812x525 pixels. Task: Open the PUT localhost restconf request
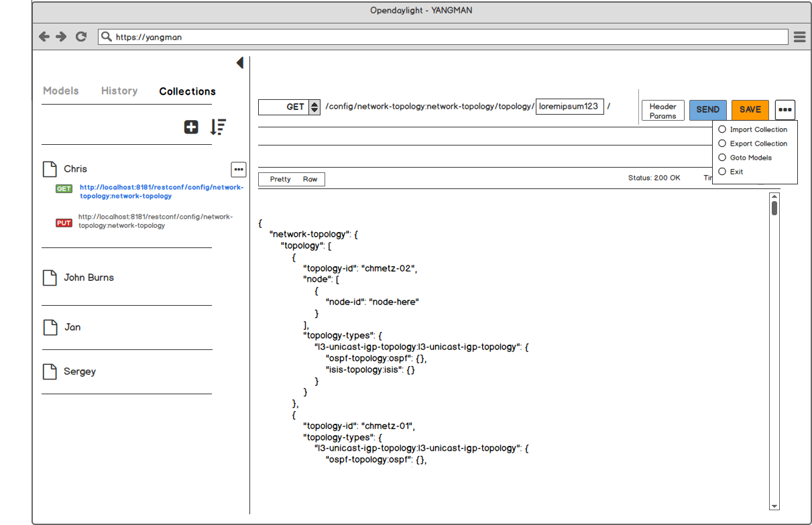pos(156,221)
